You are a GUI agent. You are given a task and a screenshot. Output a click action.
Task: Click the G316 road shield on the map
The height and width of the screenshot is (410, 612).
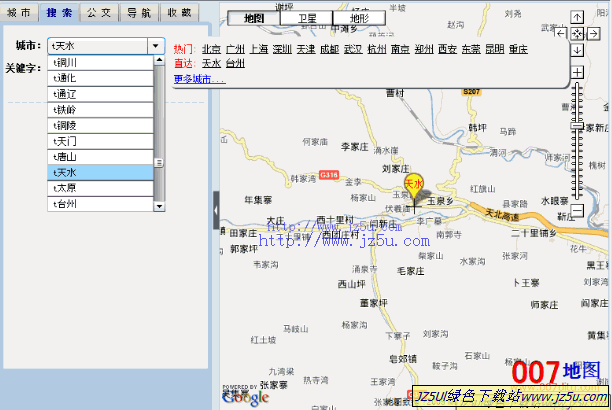[329, 175]
